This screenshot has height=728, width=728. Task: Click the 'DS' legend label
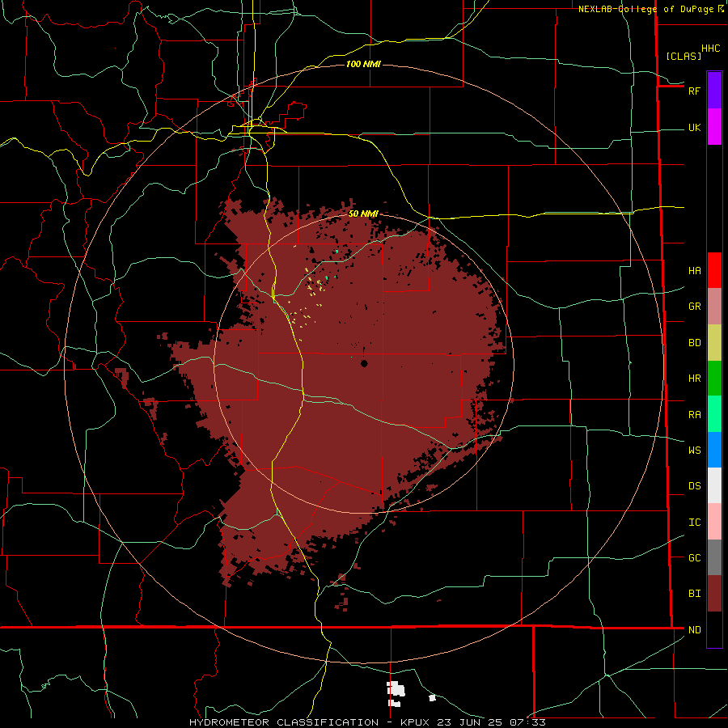point(694,486)
